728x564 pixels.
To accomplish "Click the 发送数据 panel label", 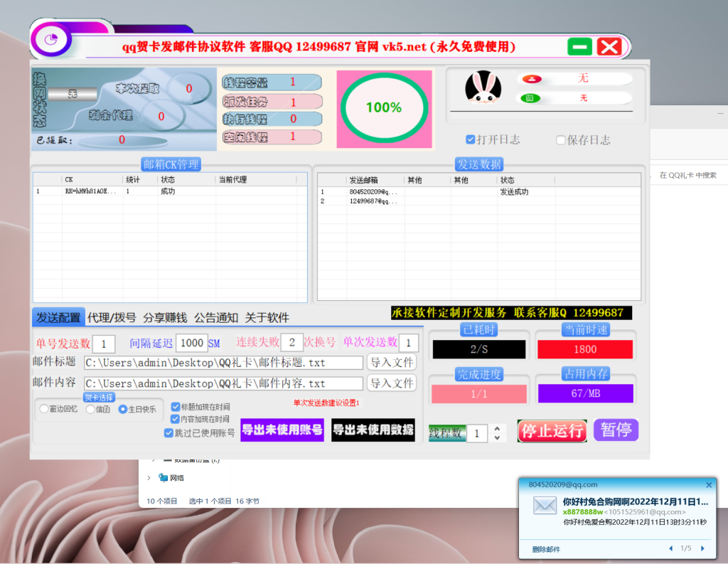I will (x=479, y=164).
